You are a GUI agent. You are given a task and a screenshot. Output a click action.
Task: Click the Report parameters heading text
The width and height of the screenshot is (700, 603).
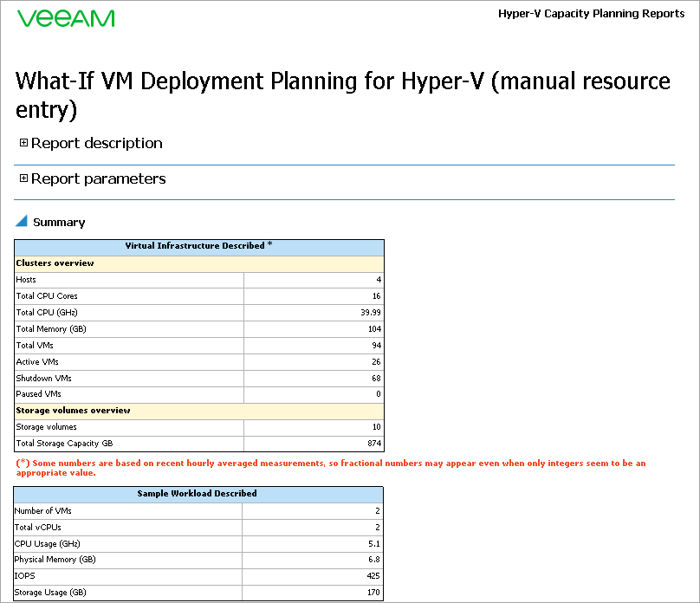[x=99, y=179]
